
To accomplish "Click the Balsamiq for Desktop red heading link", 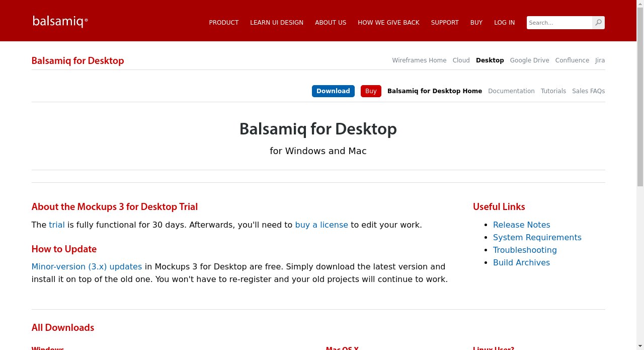I will click(x=77, y=60).
